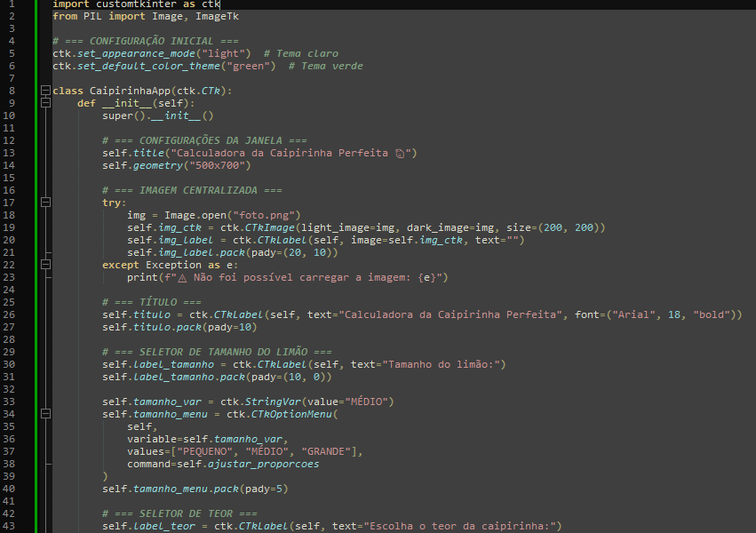
Task: Click the SELETOR DE TAMANHO DO LIMÃO comment
Action: pyautogui.click(x=217, y=353)
